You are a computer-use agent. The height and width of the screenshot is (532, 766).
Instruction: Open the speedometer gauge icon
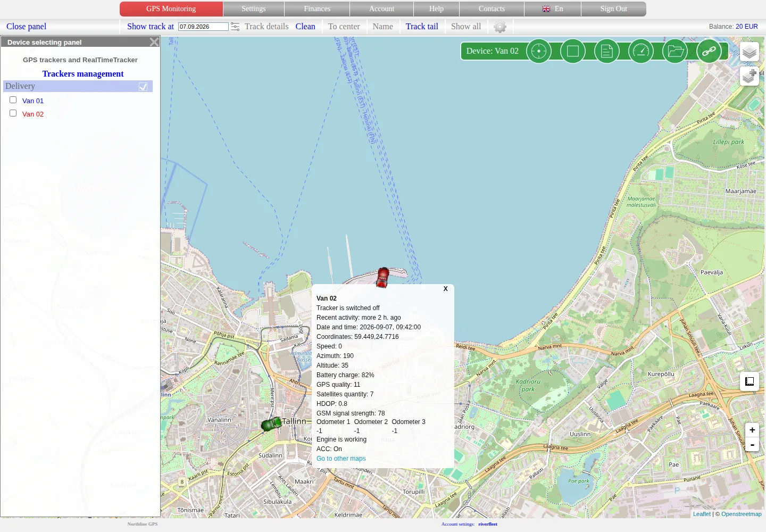[x=641, y=51]
